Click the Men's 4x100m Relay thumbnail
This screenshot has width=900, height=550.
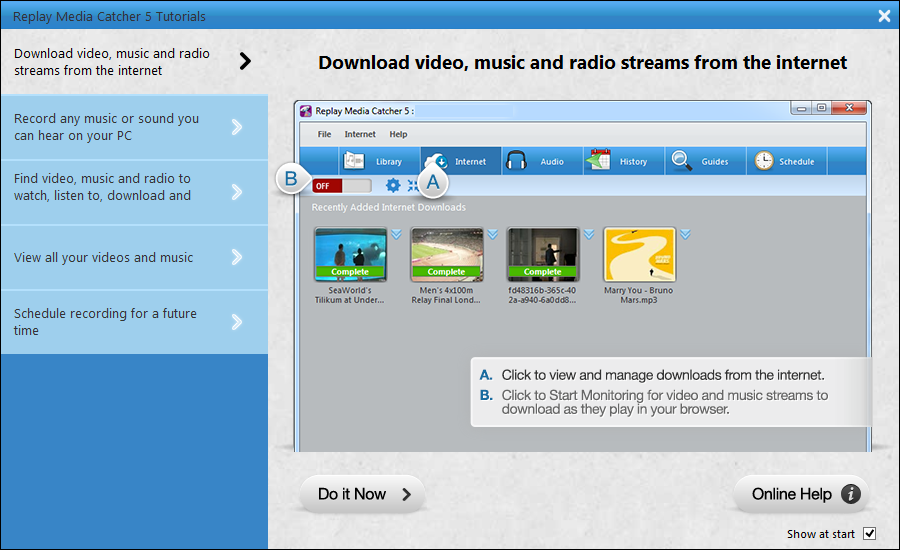pyautogui.click(x=447, y=254)
